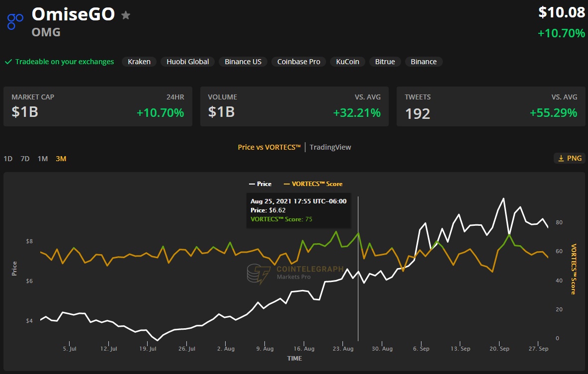Click the $4 price axis label
This screenshot has width=588, height=374.
point(29,321)
